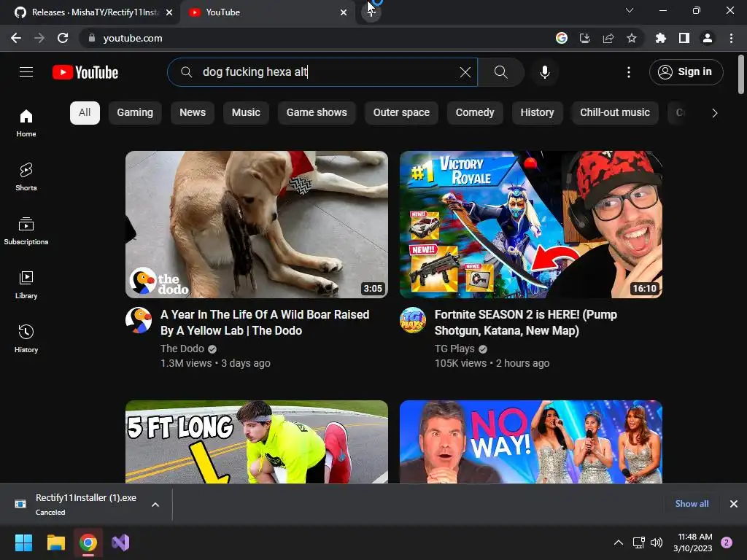Go back in browser

(x=16, y=38)
